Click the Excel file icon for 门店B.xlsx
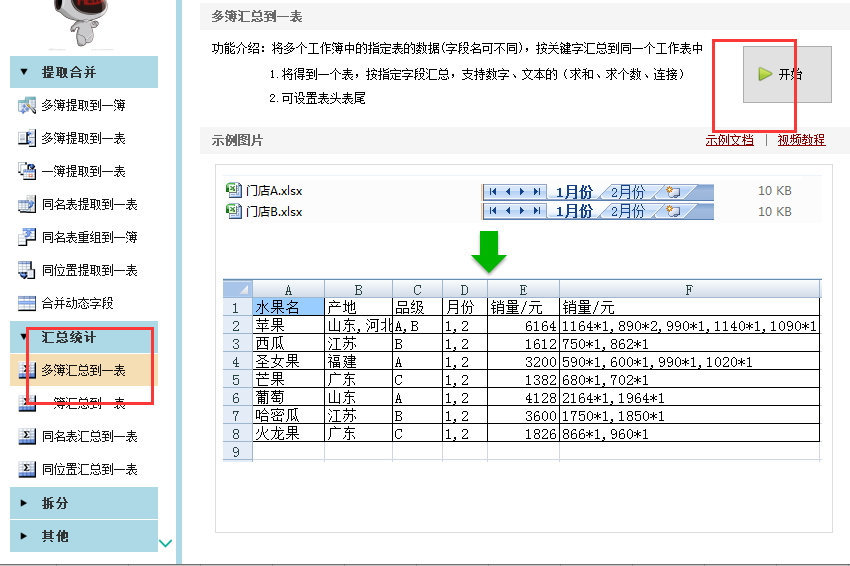 coord(234,211)
